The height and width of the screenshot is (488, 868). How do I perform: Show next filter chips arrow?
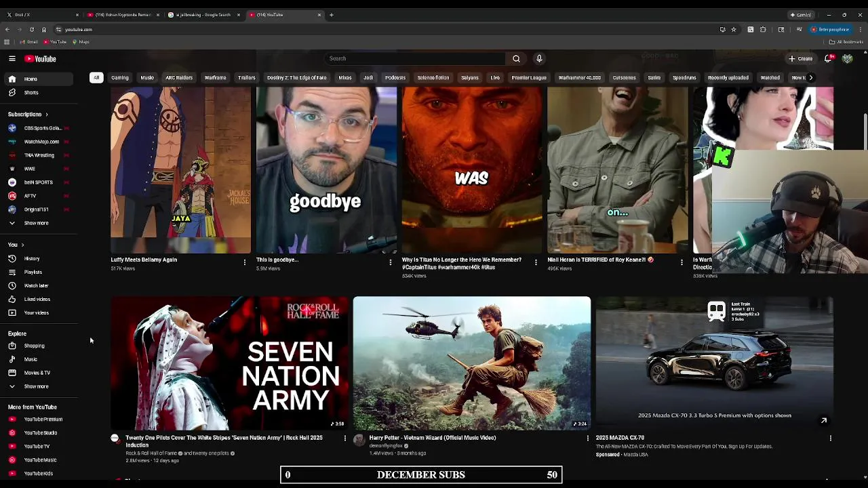pos(810,77)
